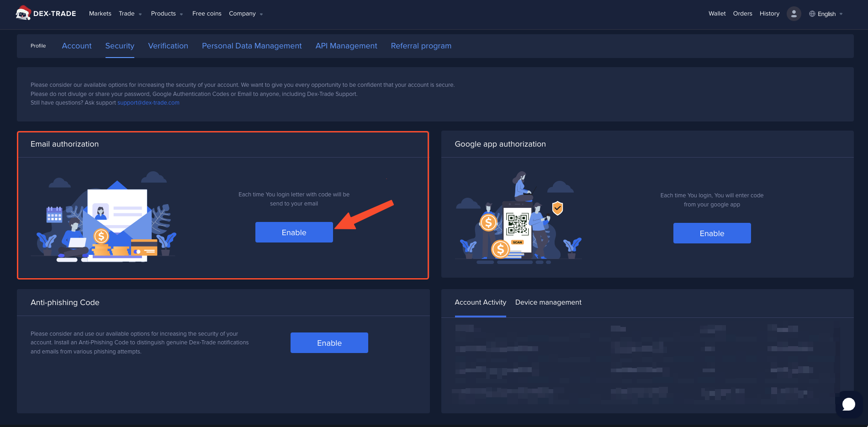Enable Email authorization
Image resolution: width=868 pixels, height=427 pixels.
tap(294, 232)
